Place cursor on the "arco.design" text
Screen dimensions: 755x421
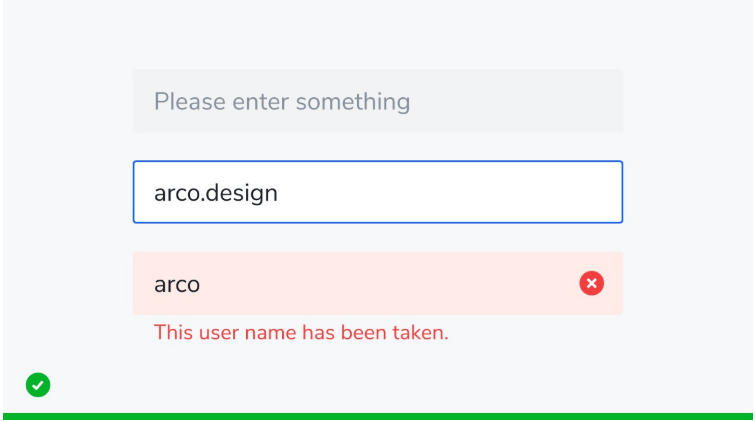[215, 193]
